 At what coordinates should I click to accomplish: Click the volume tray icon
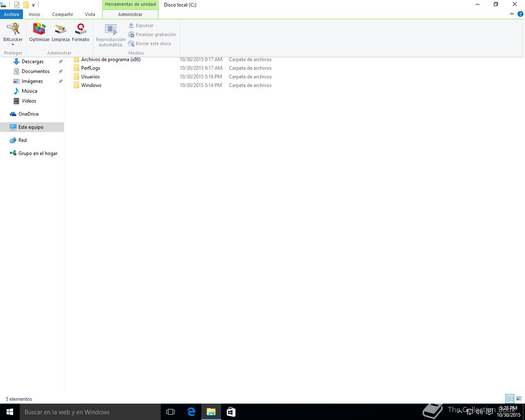(x=479, y=412)
